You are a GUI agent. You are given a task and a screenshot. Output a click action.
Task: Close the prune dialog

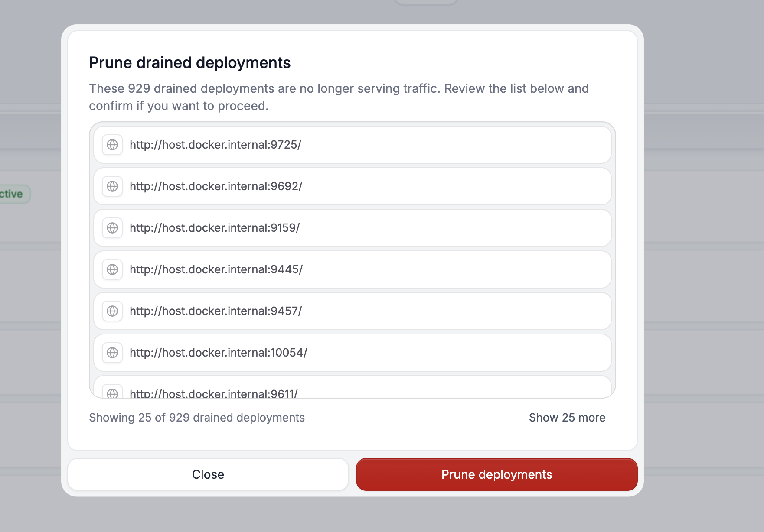tap(208, 474)
